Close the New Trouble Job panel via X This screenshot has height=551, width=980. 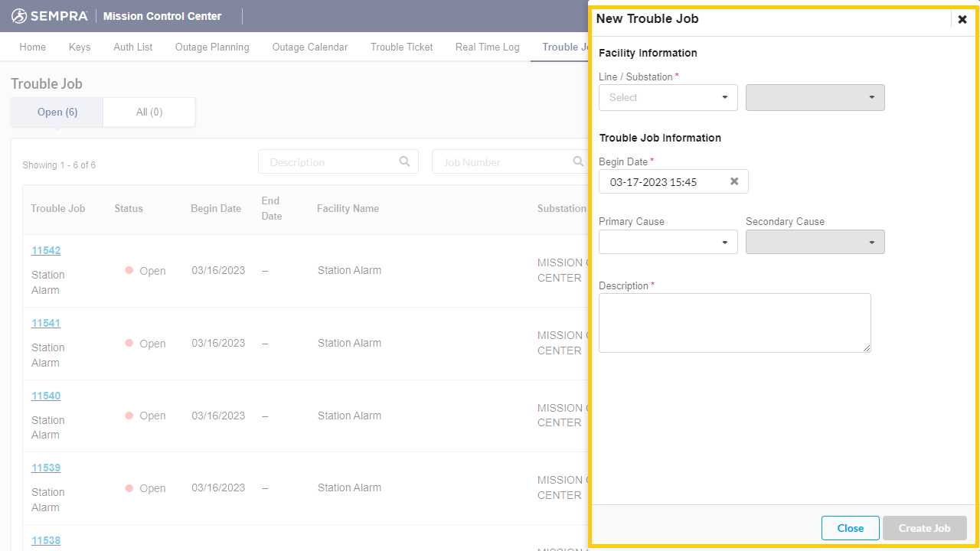pyautogui.click(x=962, y=19)
